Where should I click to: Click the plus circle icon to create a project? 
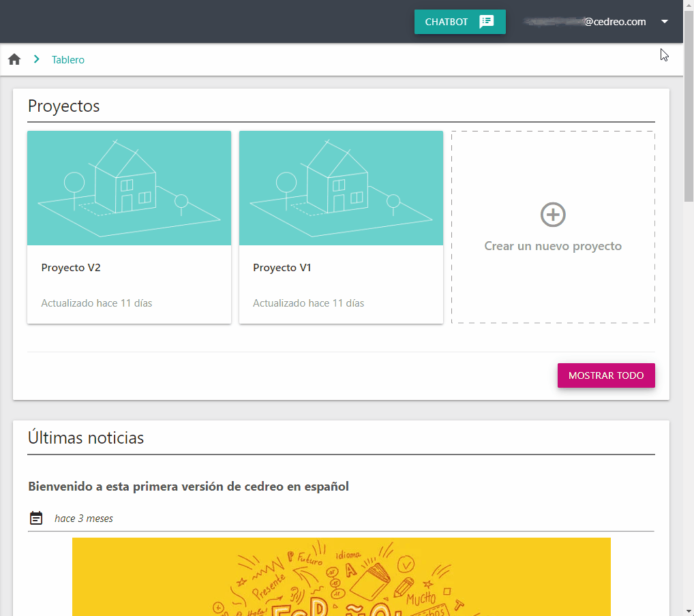click(553, 215)
